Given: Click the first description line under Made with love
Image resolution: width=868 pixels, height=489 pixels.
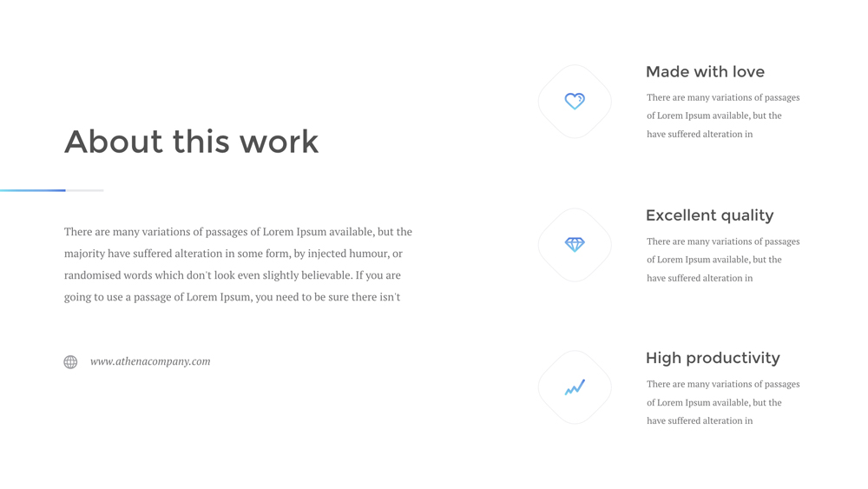Looking at the screenshot, I should click(x=723, y=97).
